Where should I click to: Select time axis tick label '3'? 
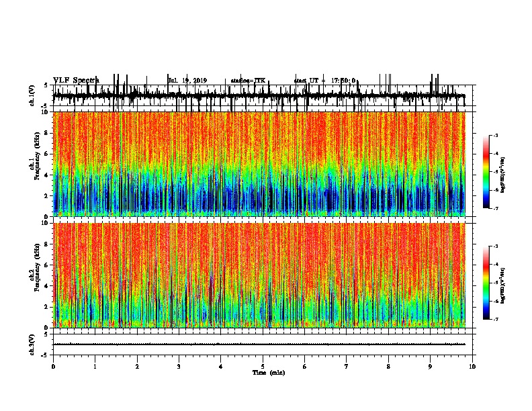[179, 367]
